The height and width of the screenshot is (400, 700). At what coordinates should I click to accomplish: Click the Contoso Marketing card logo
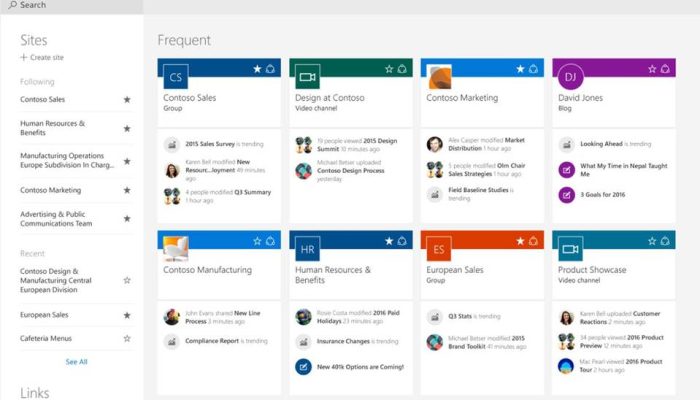[439, 77]
